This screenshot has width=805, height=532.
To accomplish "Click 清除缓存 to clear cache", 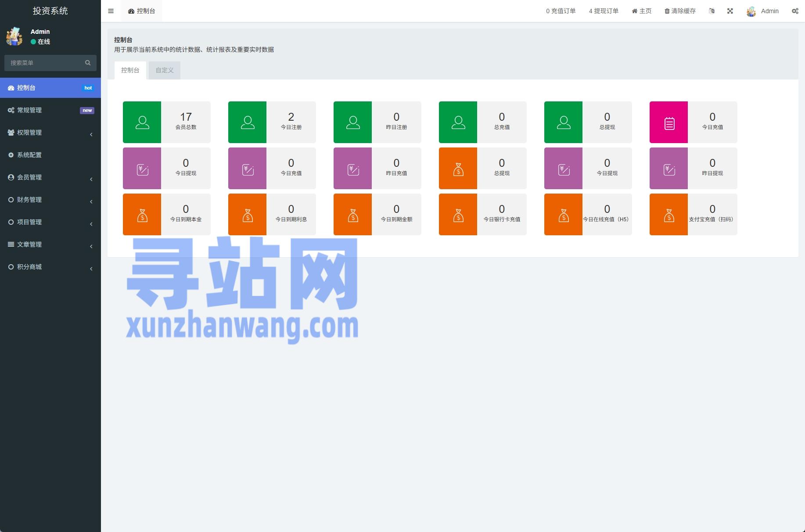I will tap(680, 11).
